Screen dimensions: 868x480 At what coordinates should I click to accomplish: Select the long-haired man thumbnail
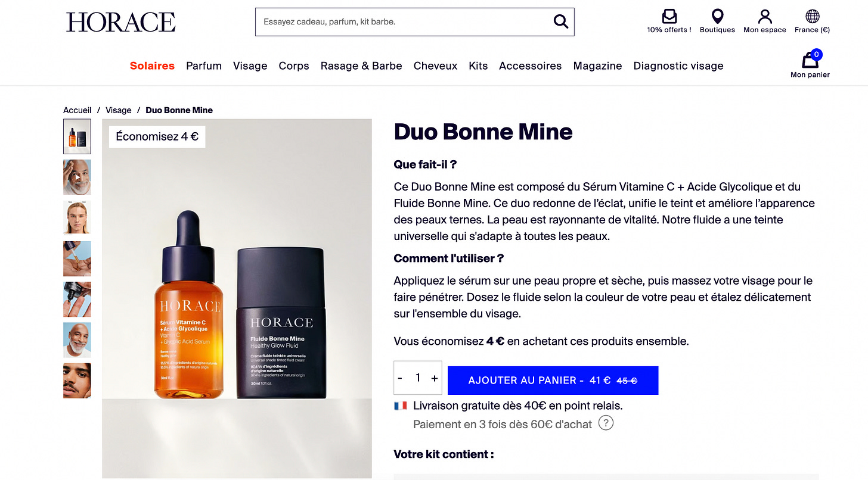(x=77, y=217)
